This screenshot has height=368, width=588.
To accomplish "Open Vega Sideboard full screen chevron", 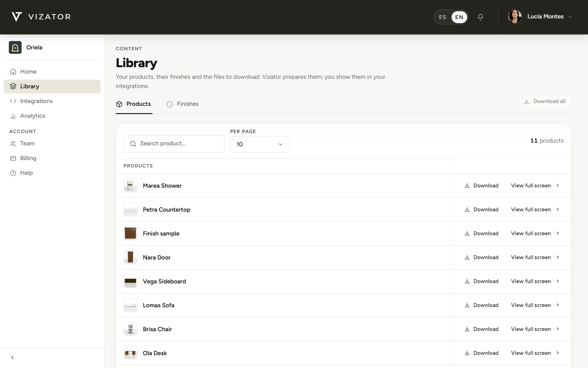I will pos(558,281).
